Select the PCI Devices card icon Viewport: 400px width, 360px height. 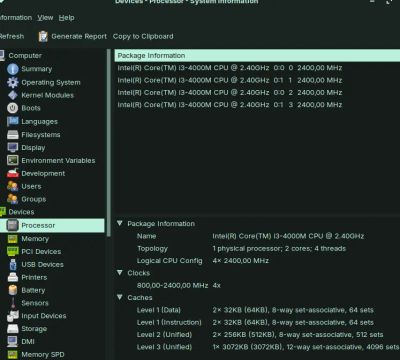click(13, 251)
